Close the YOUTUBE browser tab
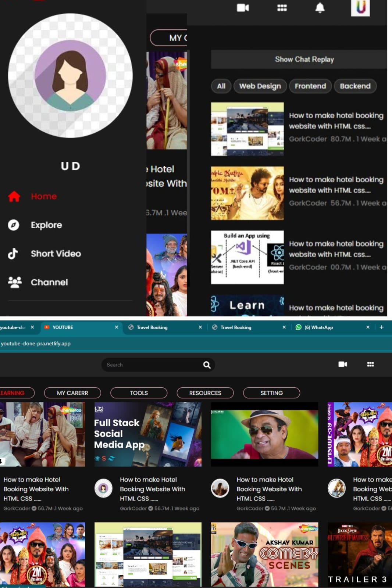 (x=117, y=327)
